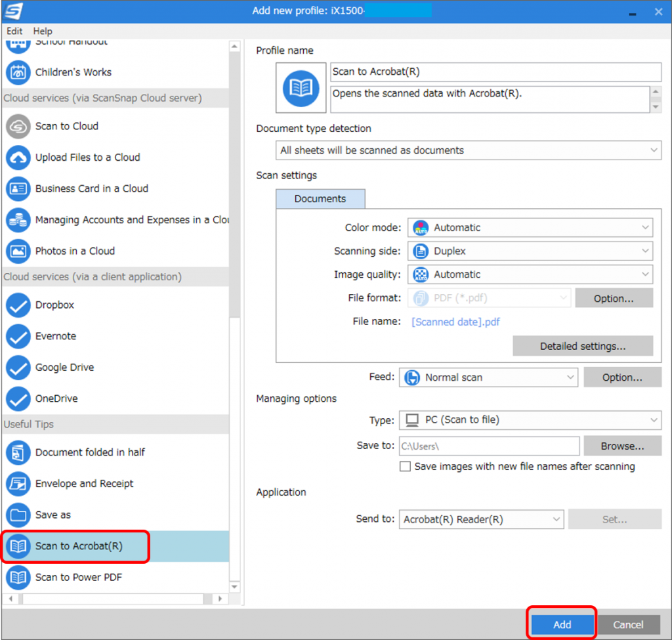Click the Children's Works profile icon
Viewport: 672px width, 640px height.
click(18, 72)
